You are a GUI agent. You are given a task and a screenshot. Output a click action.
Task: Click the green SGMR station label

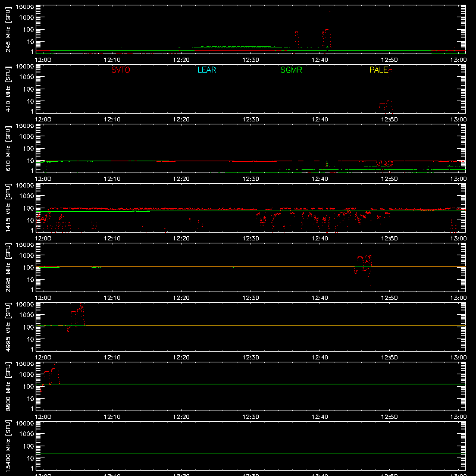point(291,70)
